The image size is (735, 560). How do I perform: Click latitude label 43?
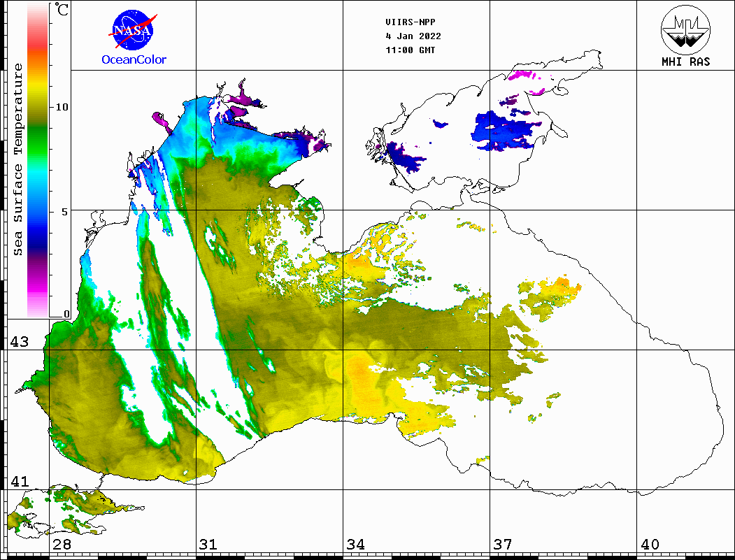coord(20,342)
